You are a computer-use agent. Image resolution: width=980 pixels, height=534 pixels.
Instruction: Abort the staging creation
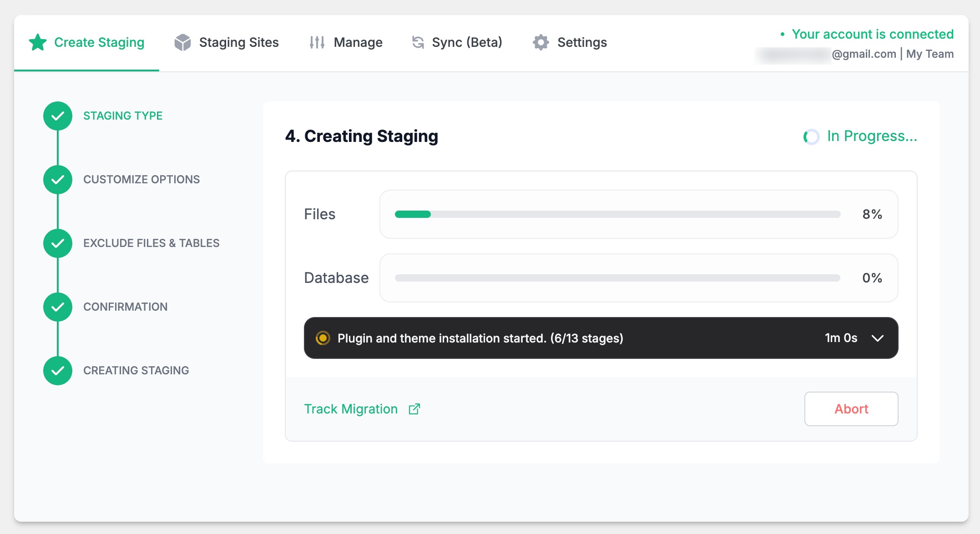point(851,409)
